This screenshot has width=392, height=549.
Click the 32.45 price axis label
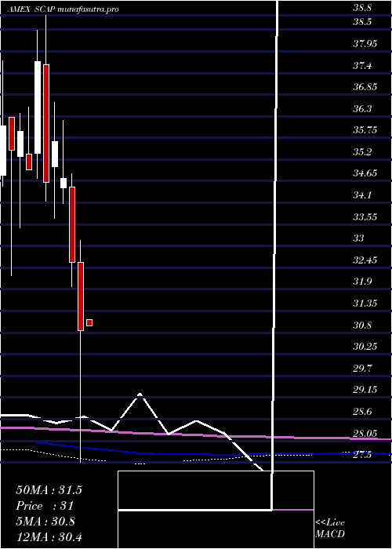(365, 260)
